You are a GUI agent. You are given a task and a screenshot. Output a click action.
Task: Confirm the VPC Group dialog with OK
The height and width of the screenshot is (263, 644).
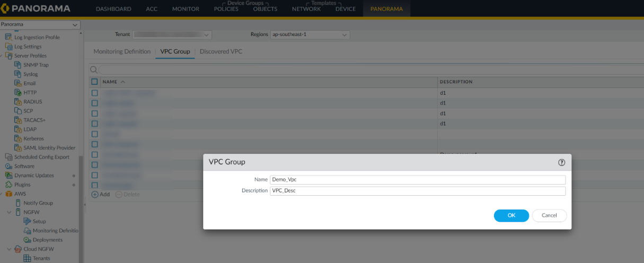coord(511,215)
